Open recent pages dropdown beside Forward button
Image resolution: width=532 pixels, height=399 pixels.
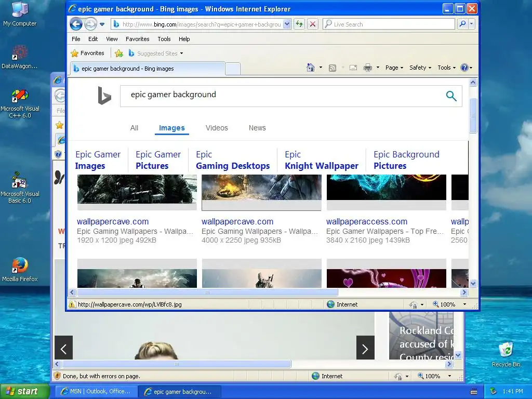[x=102, y=24]
